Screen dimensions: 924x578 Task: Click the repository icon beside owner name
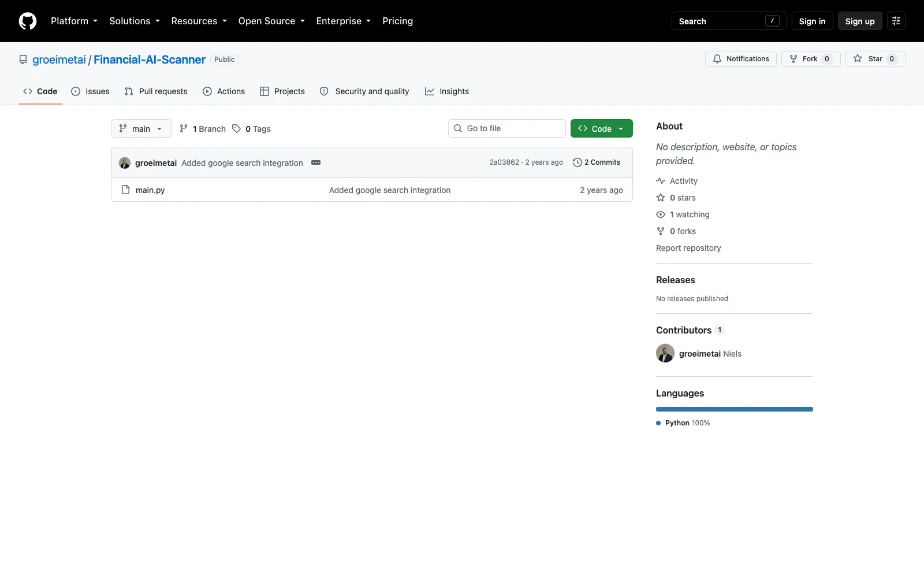(23, 60)
